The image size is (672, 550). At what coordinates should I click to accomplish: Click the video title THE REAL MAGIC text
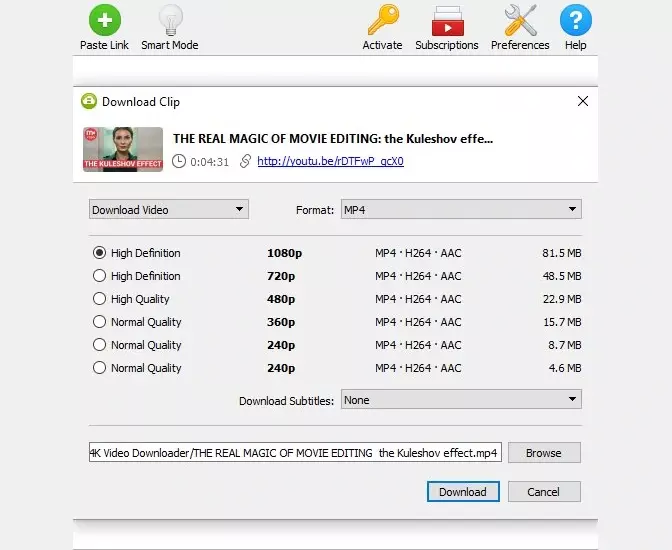coord(333,139)
